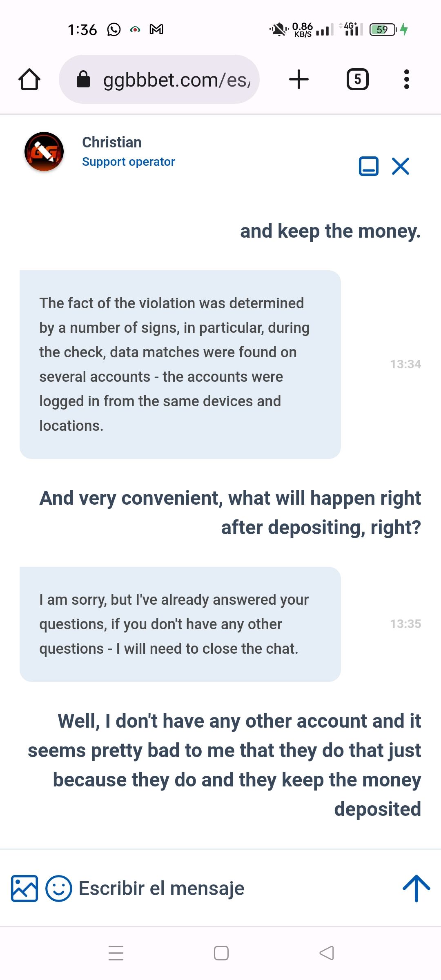This screenshot has height=980, width=441.
Task: Open the emoji picker
Action: pos(59,888)
